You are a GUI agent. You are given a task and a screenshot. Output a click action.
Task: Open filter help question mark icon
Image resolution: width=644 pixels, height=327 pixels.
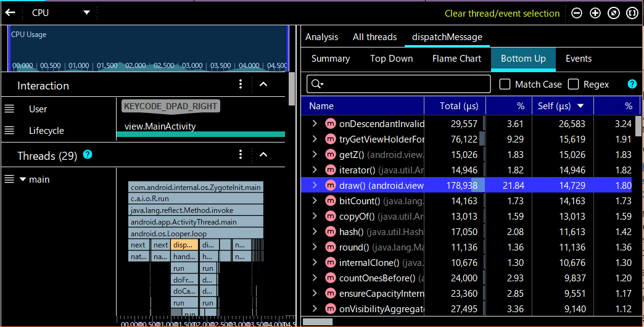pos(632,84)
